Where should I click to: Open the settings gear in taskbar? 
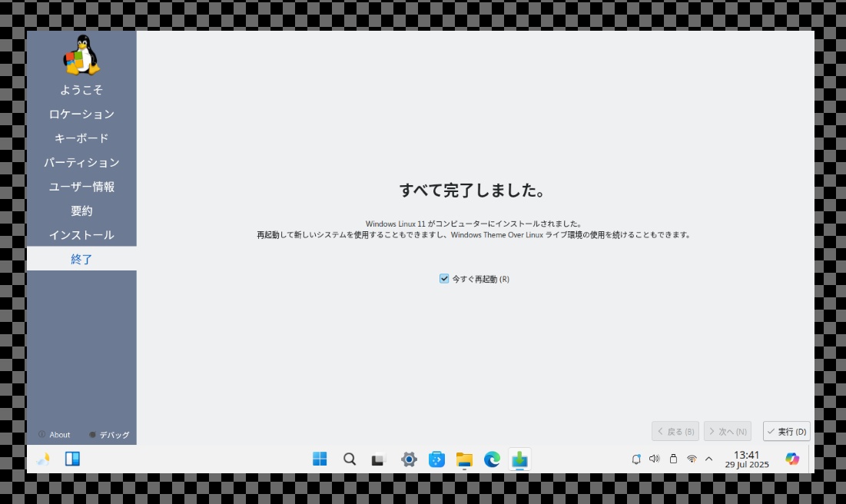409,459
